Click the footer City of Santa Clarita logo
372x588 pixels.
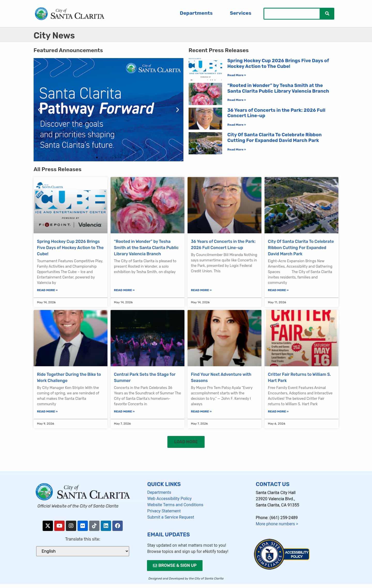tap(83, 491)
